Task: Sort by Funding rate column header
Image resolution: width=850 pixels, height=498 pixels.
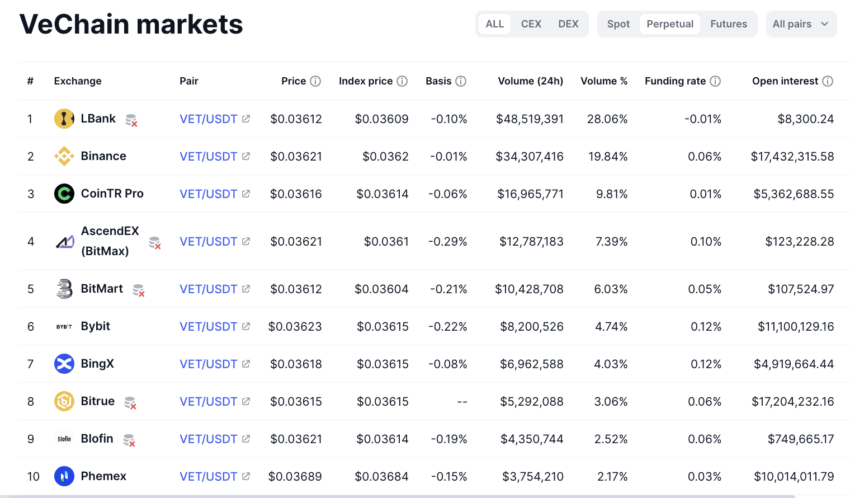Action: coord(675,81)
